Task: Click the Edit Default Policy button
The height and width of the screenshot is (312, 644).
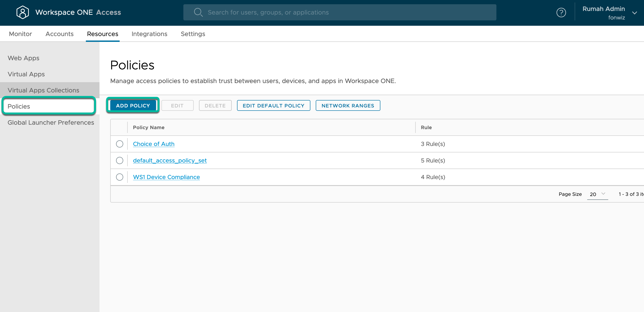Action: pos(273,105)
